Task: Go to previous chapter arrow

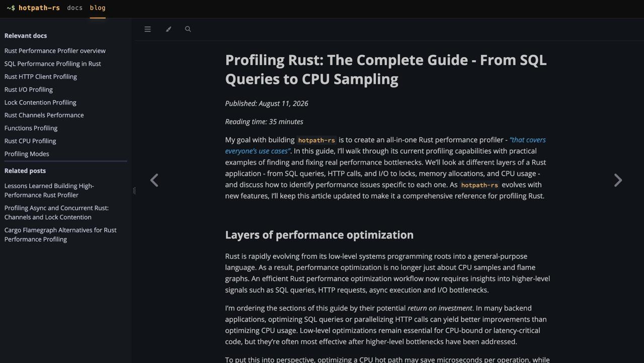Action: (154, 180)
